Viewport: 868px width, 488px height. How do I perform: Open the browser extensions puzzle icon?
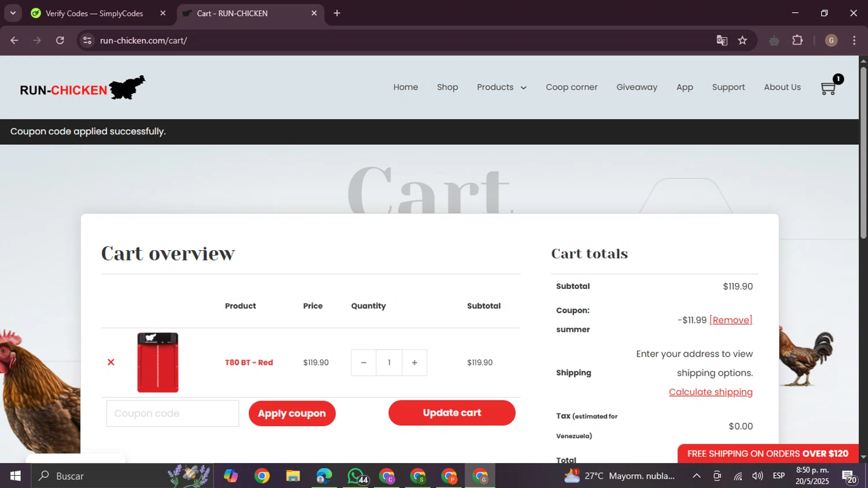click(797, 41)
